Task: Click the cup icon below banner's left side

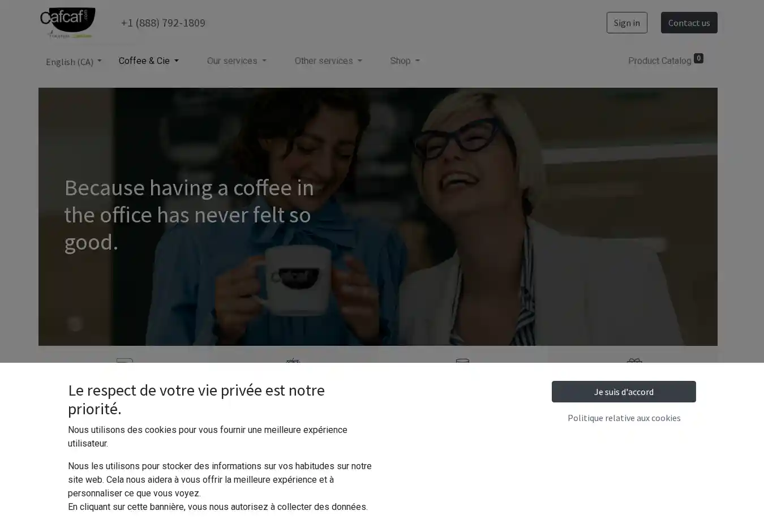Action: (125, 361)
